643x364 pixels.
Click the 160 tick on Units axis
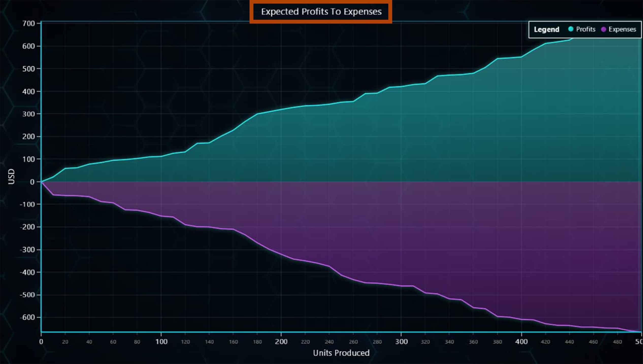[x=233, y=342]
